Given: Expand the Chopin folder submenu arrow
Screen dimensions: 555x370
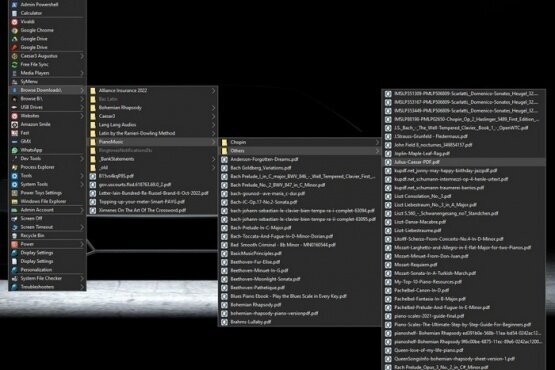Looking at the screenshot, I should coord(377,142).
